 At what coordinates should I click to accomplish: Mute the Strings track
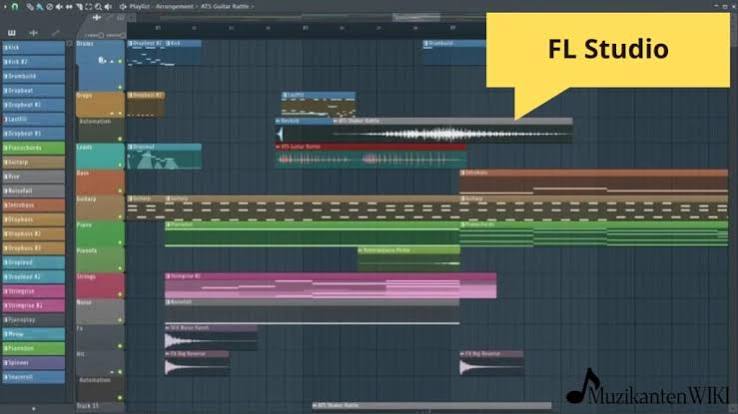[x=120, y=294]
